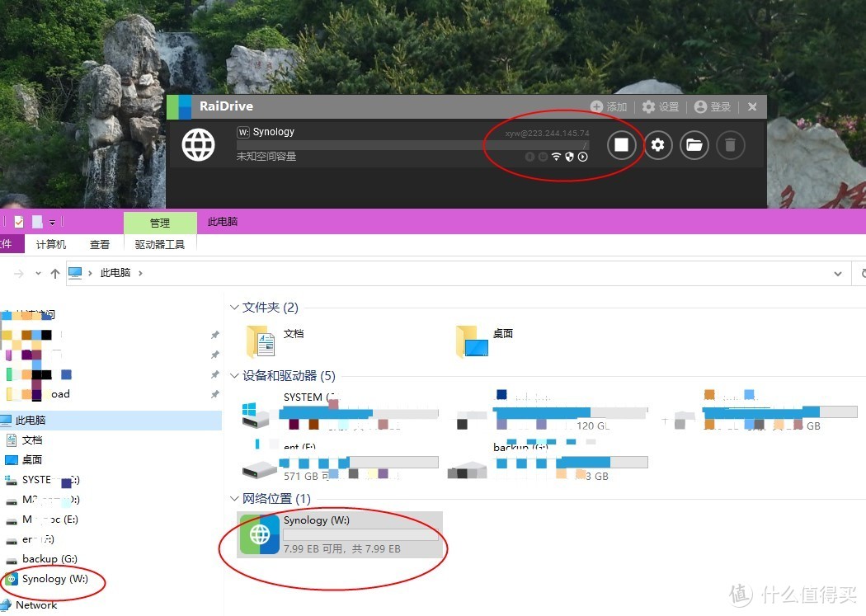Click the pin icon next to a Quick Access folder
The height and width of the screenshot is (616, 866).
214,334
